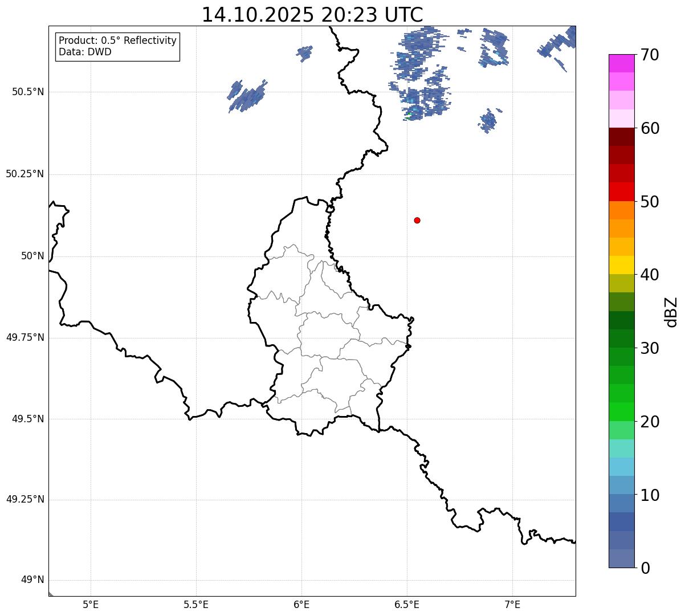Screen dimensions: 685x616
Task: Click the bright red colorbar segment above 50
Action: point(621,192)
